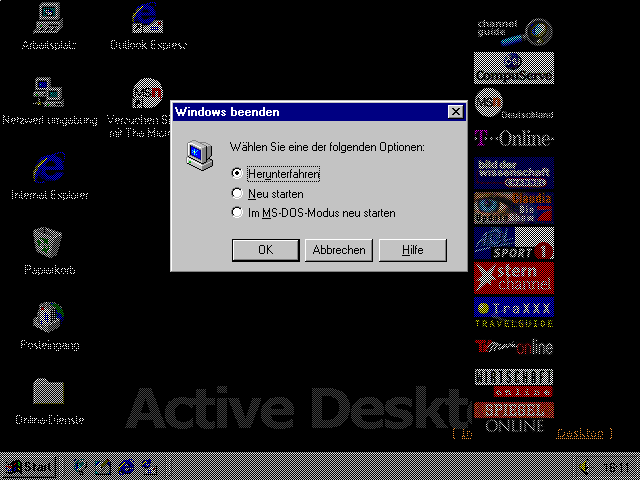Select Im MS-DOS-Modus neu starten option

coord(237,212)
